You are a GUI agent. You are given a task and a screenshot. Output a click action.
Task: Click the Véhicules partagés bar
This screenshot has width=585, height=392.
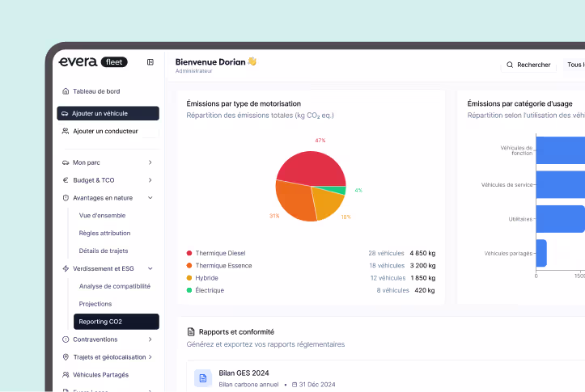coord(541,253)
